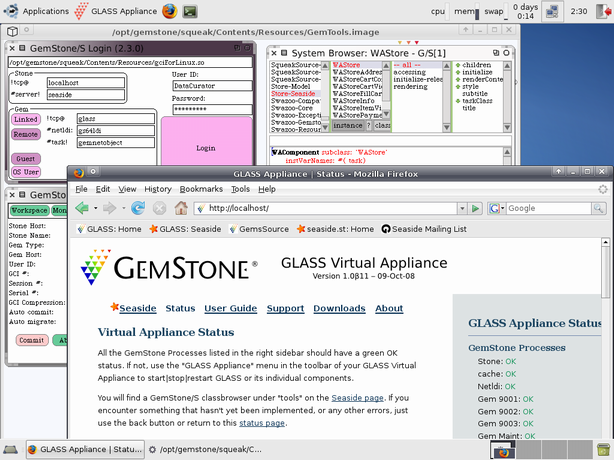Click the trash icon in bottom panel
This screenshot has height=460, width=614.
click(603, 449)
